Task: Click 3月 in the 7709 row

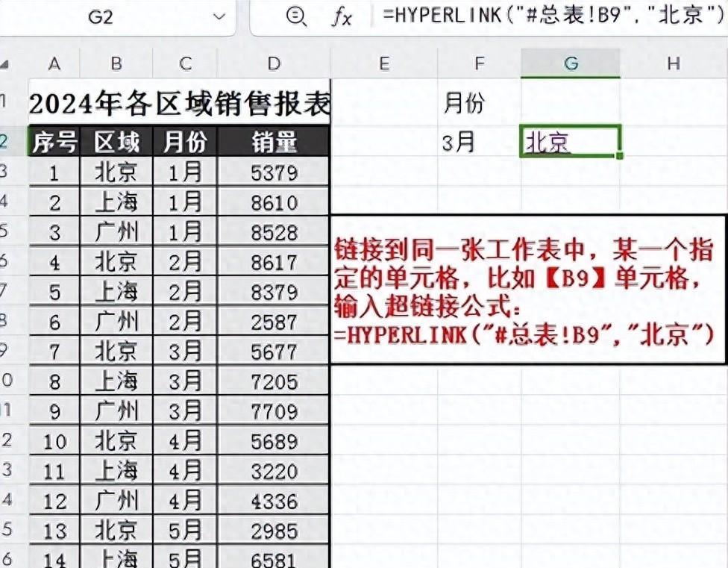Action: (x=185, y=411)
